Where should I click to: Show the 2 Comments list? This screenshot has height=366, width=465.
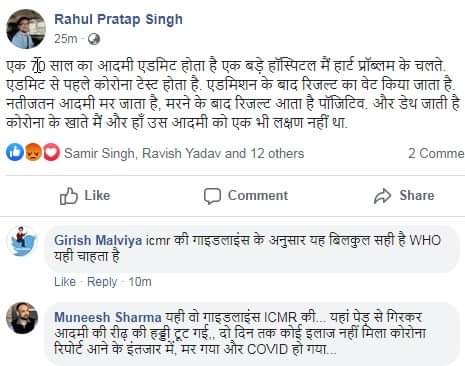click(x=436, y=153)
